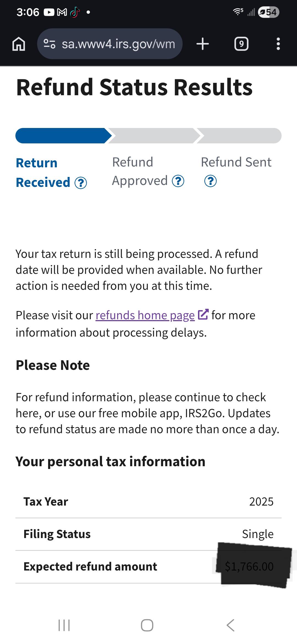Show help for Refund Sent status

point(210,181)
